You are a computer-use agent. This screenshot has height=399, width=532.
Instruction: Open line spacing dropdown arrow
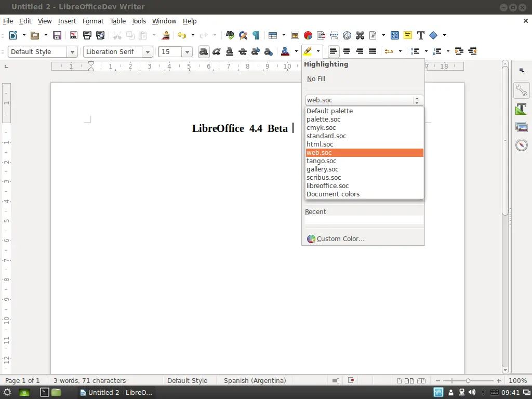(401, 51)
